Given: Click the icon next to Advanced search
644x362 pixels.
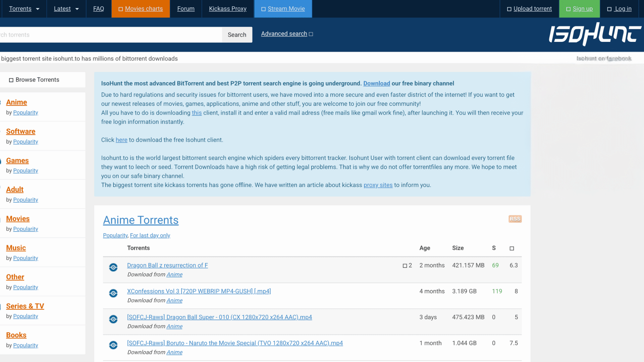Looking at the screenshot, I should click(x=311, y=34).
